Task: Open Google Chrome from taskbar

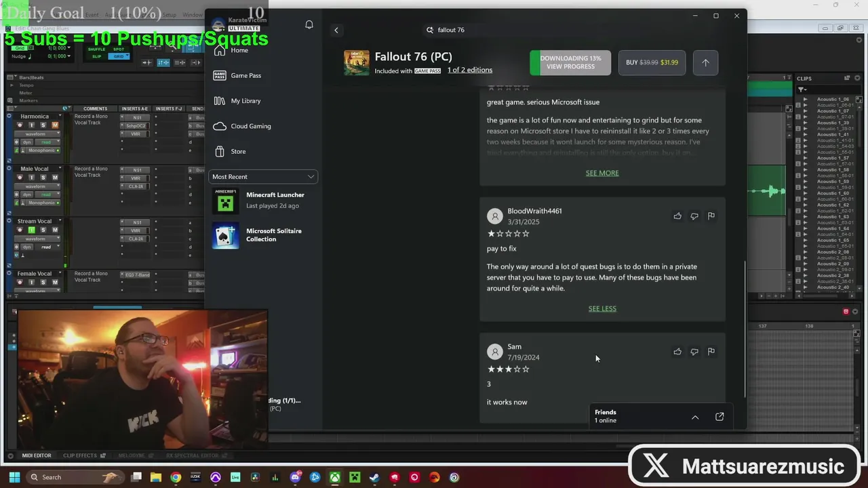Action: coord(176,477)
